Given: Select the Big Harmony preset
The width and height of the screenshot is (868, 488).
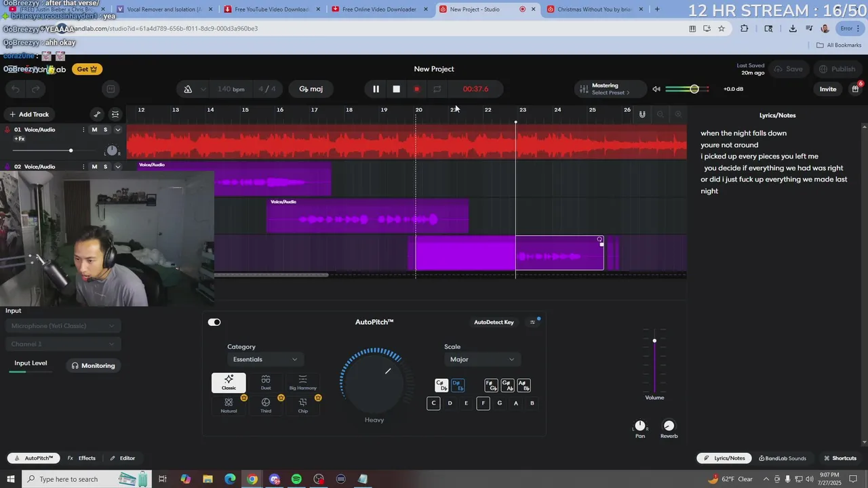Looking at the screenshot, I should (x=302, y=383).
